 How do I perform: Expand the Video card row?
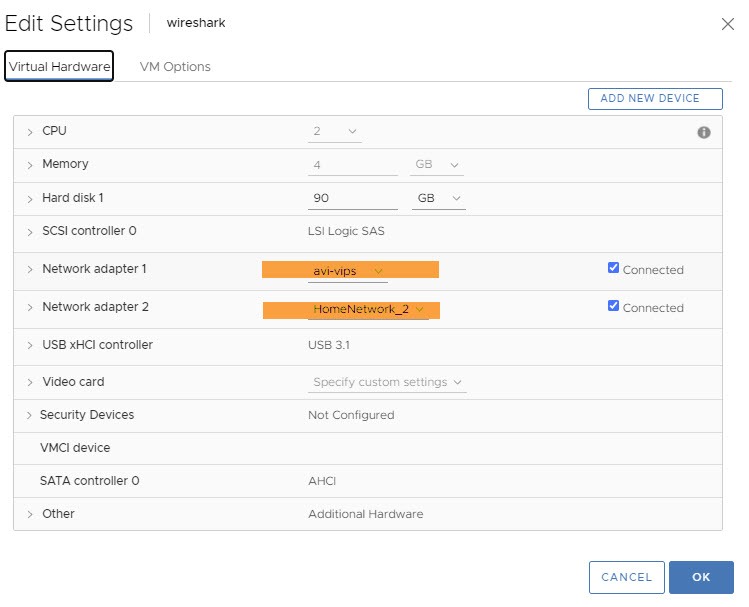30,383
